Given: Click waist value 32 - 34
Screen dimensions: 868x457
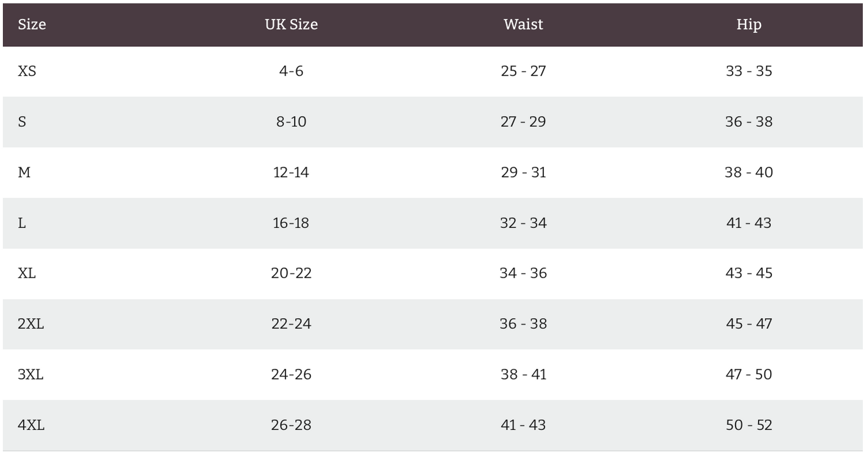Looking at the screenshot, I should pos(523,223).
